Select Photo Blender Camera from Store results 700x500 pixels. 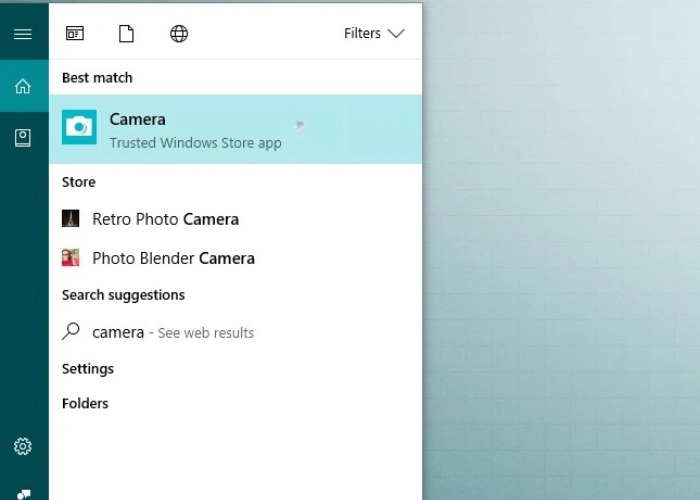(x=173, y=258)
